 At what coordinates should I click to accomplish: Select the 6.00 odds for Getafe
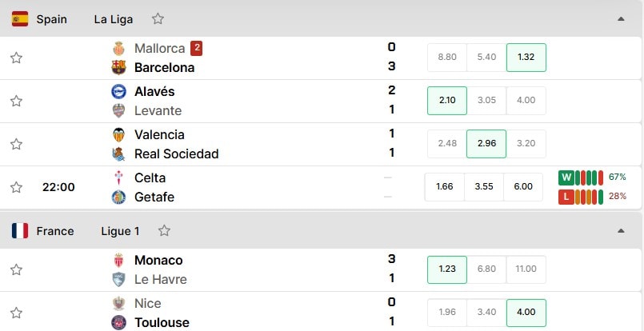coord(523,187)
